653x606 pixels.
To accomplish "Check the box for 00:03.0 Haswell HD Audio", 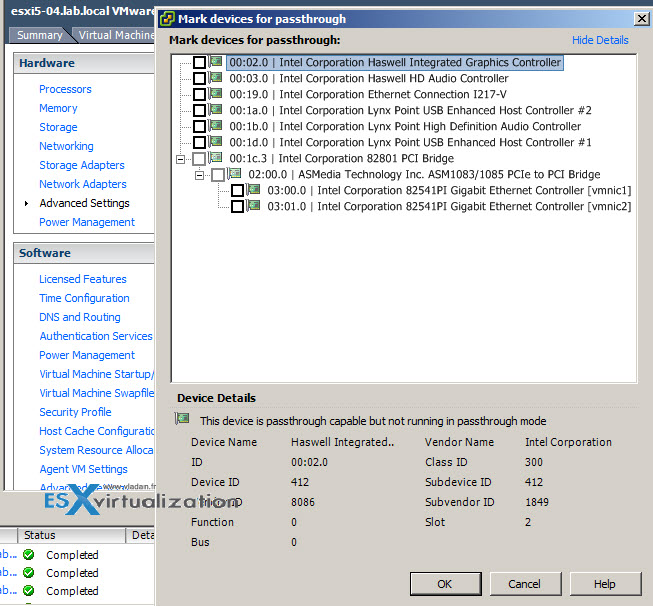I will 199,78.
